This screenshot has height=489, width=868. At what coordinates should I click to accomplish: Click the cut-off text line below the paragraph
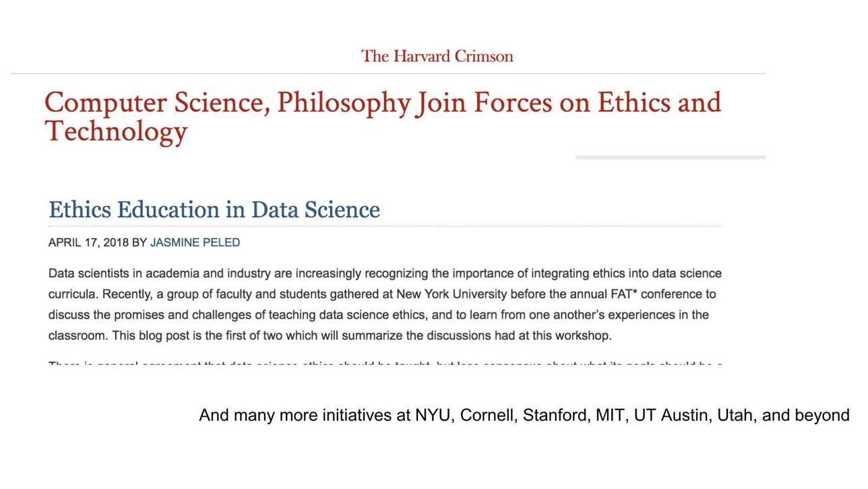[385, 364]
